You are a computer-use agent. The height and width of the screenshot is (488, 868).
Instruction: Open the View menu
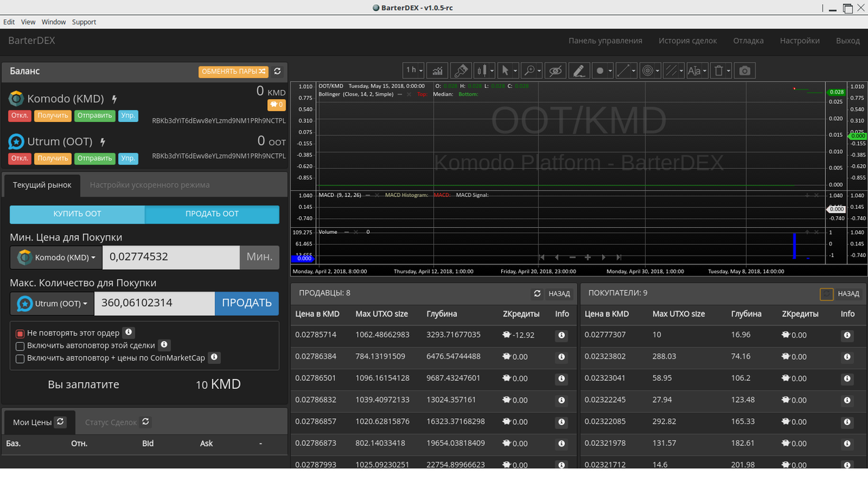[x=28, y=22]
